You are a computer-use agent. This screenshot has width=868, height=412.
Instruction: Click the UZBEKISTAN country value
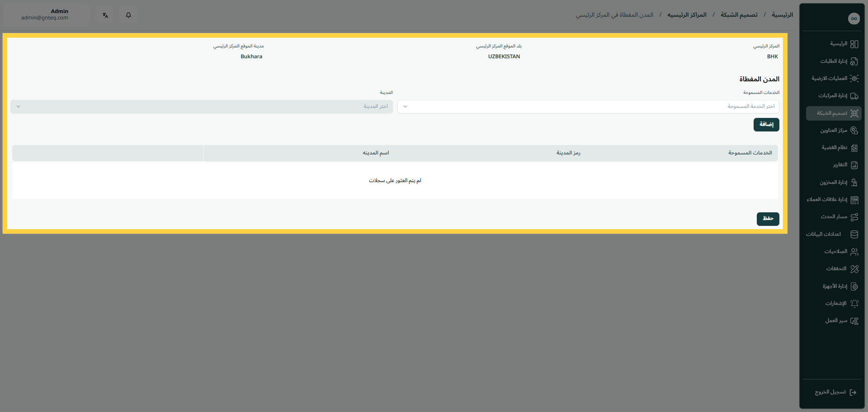[504, 57]
